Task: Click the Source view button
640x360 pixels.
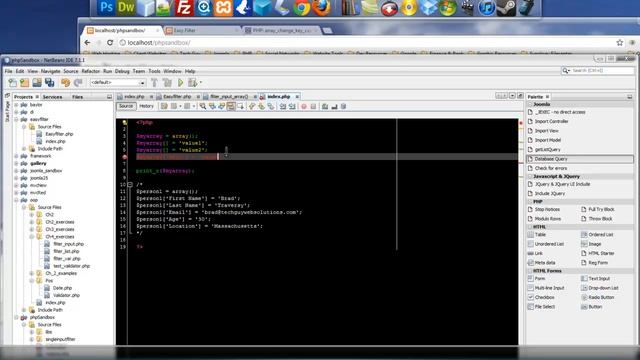Action: pyautogui.click(x=126, y=106)
